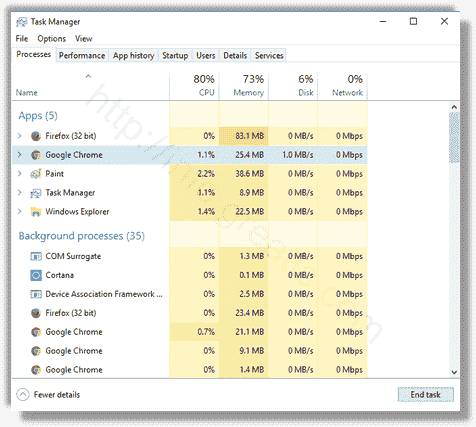Open the Options menu

pos(52,39)
